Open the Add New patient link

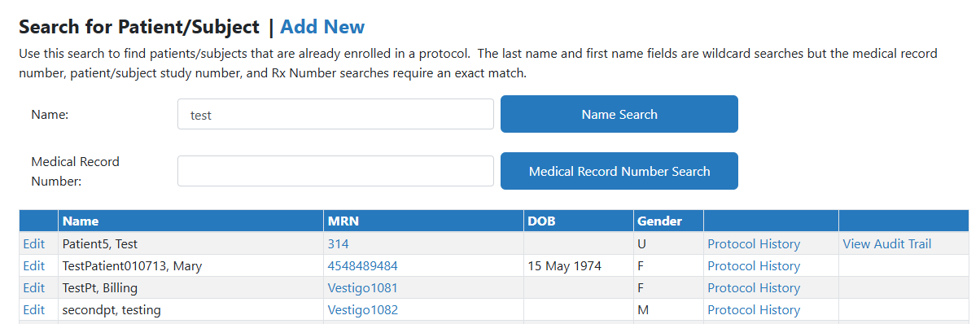click(322, 27)
